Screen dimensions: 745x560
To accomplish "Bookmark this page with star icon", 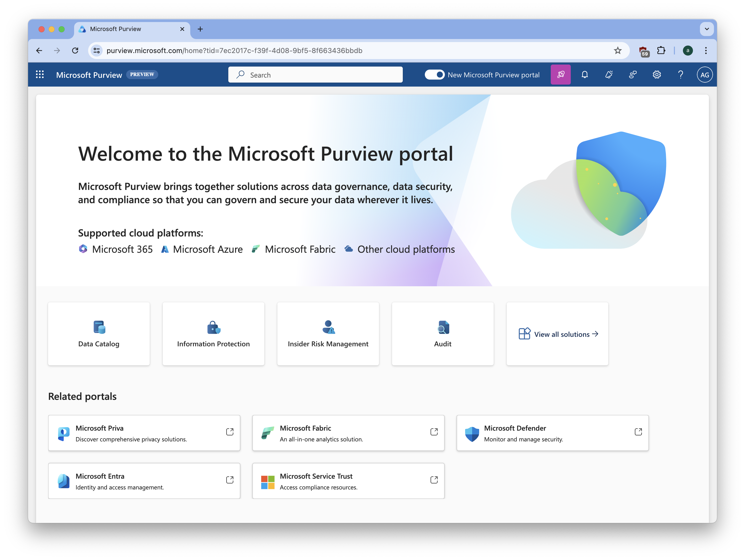I will tap(617, 51).
